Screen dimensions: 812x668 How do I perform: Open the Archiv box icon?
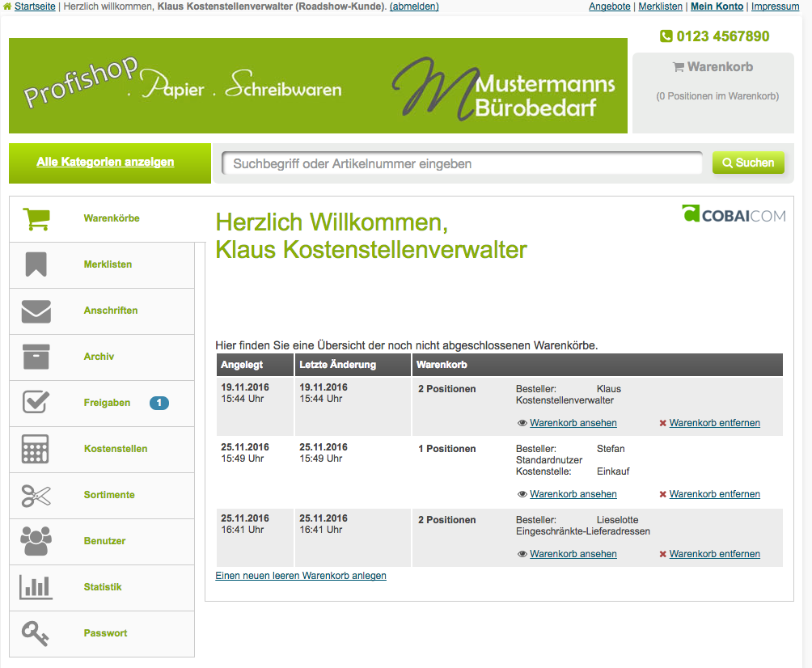point(36,357)
